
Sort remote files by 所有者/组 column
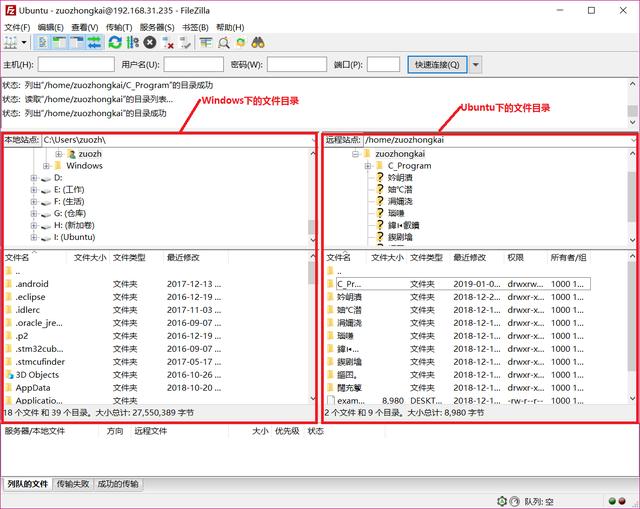[x=569, y=258]
